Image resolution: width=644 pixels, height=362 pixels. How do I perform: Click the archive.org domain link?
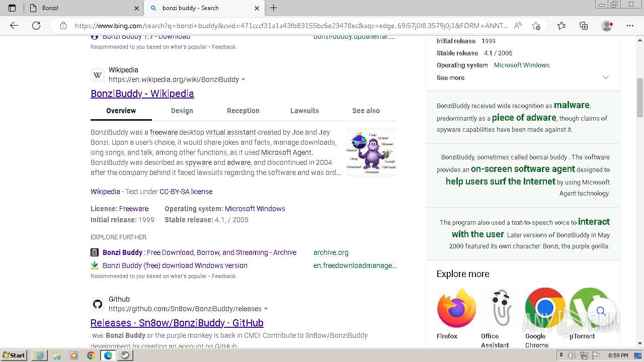[x=331, y=252]
